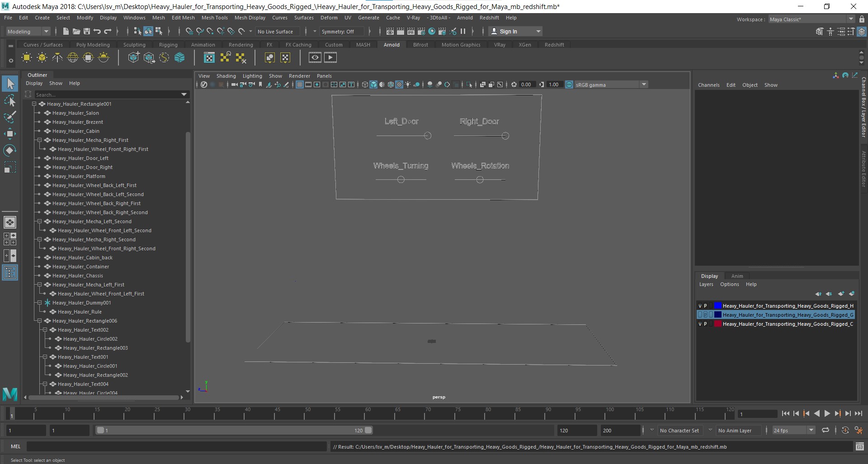The image size is (868, 464).
Task: Open the Workspace Maya Classic dropdown
Action: point(811,19)
